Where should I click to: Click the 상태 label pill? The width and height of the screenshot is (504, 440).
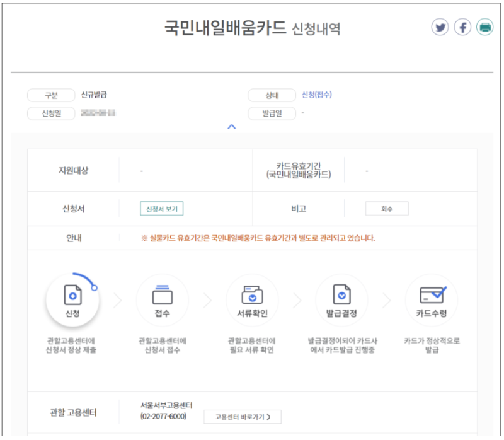[272, 95]
